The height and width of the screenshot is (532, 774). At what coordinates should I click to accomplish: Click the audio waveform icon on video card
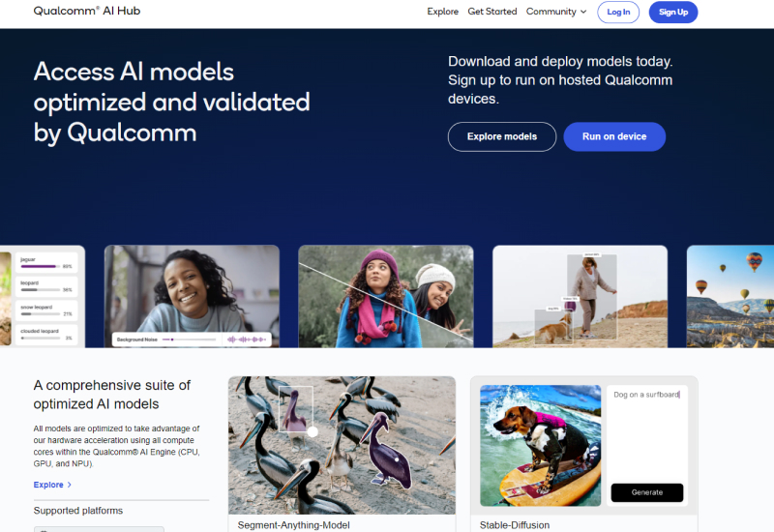(247, 340)
